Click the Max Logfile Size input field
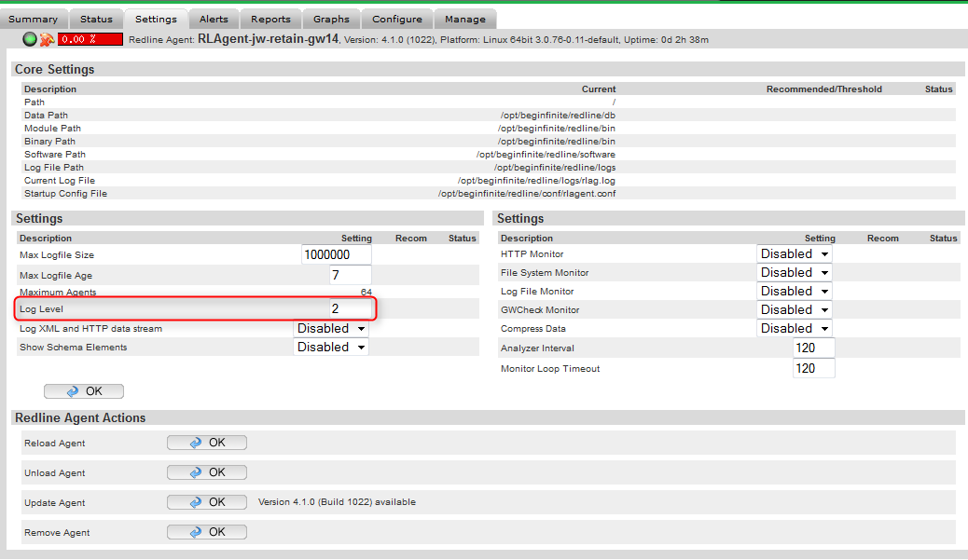The height and width of the screenshot is (560, 968). coord(337,254)
